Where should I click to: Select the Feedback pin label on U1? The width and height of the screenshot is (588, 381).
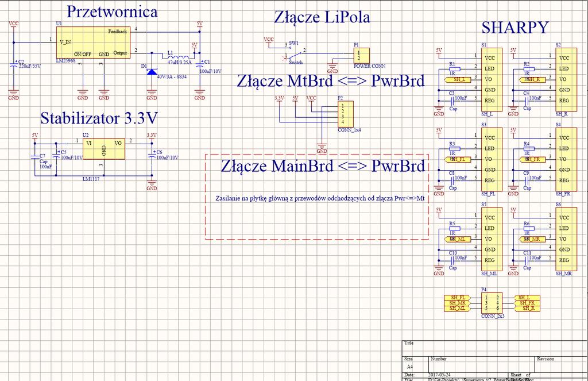118,32
